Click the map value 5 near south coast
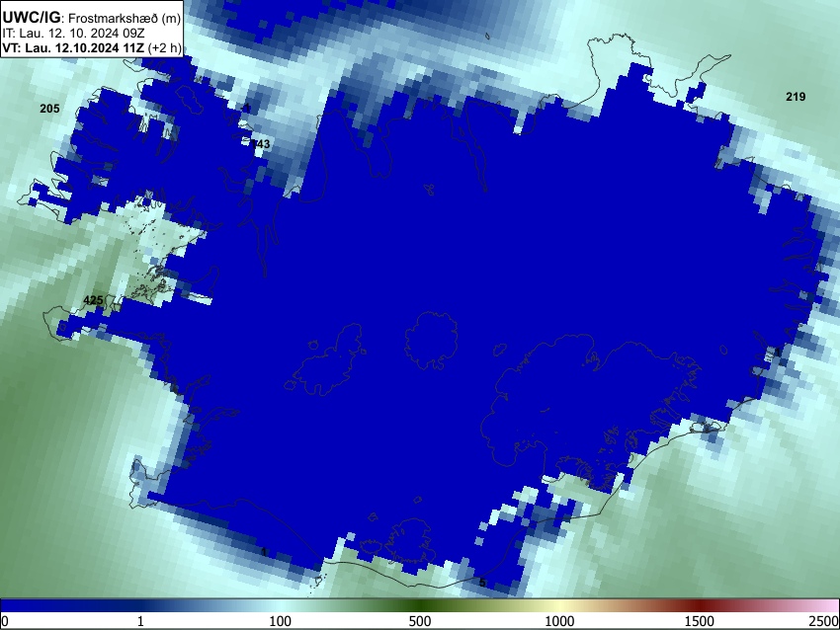 [482, 583]
